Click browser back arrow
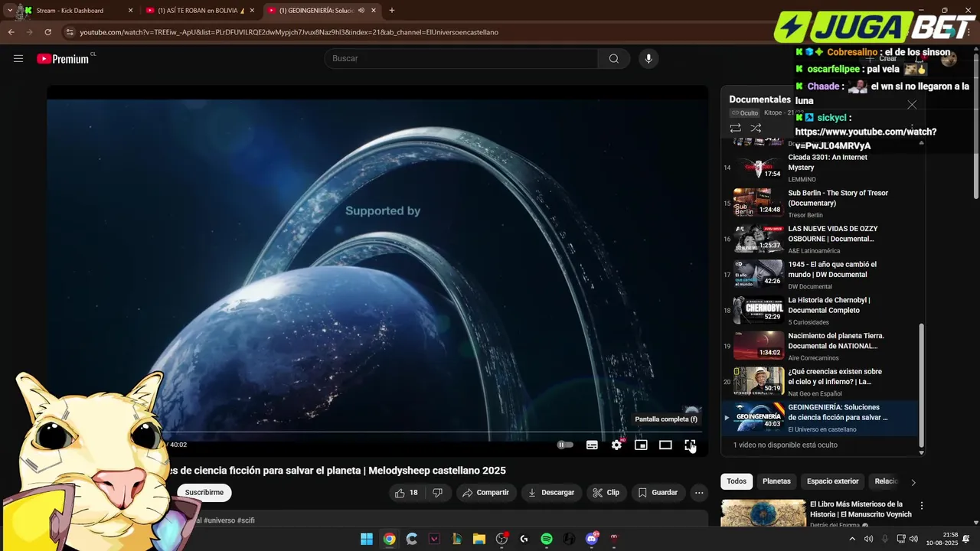980x551 pixels. [x=11, y=32]
